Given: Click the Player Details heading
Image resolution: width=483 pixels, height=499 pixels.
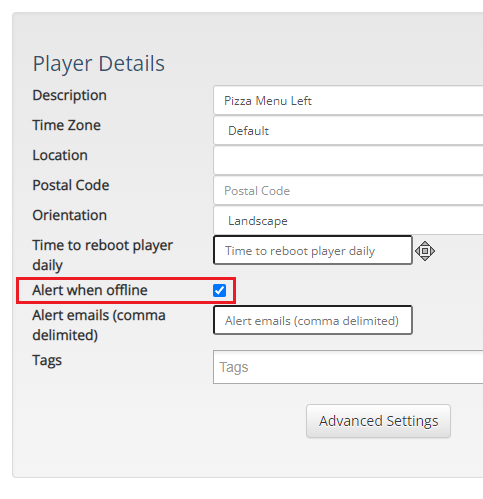Looking at the screenshot, I should tap(99, 64).
